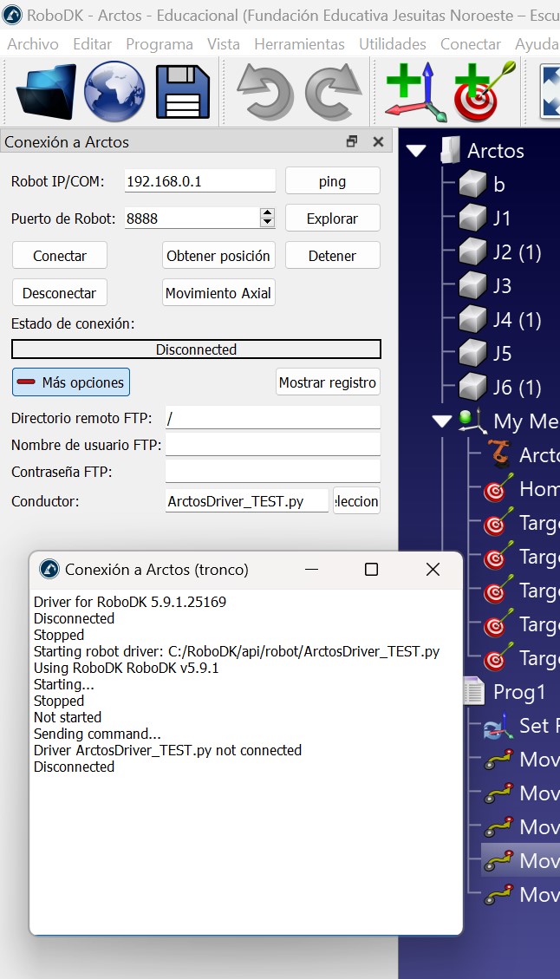Select the Arctos robot arm icon
Viewport: 560px width, 979px height.
tap(498, 454)
